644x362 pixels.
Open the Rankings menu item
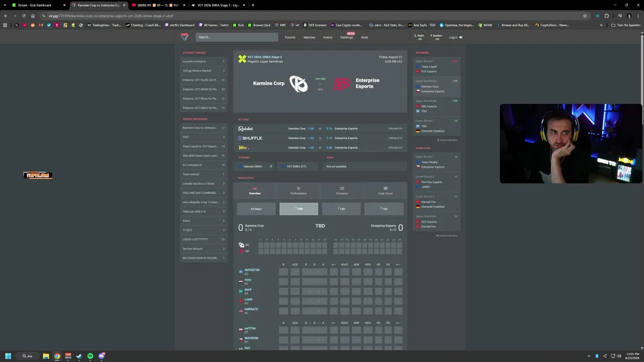(x=347, y=37)
